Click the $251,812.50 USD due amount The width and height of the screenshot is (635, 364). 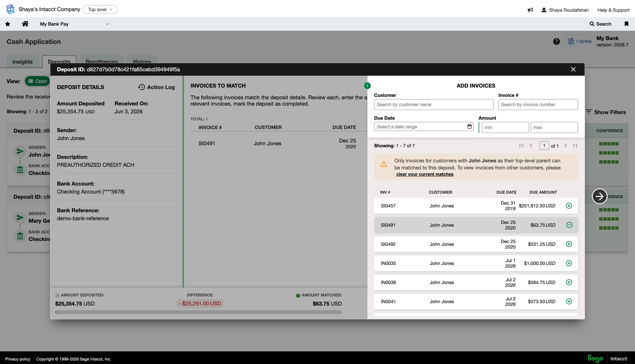coord(537,206)
